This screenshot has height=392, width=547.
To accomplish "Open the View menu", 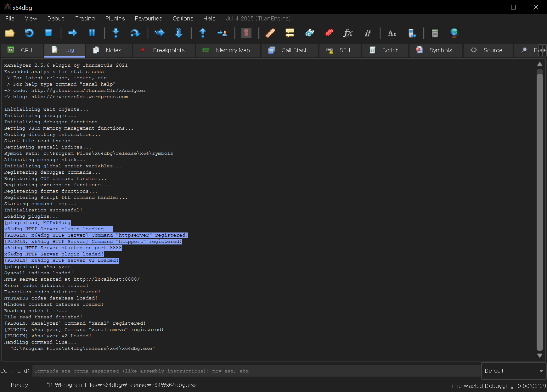I will [x=31, y=19].
